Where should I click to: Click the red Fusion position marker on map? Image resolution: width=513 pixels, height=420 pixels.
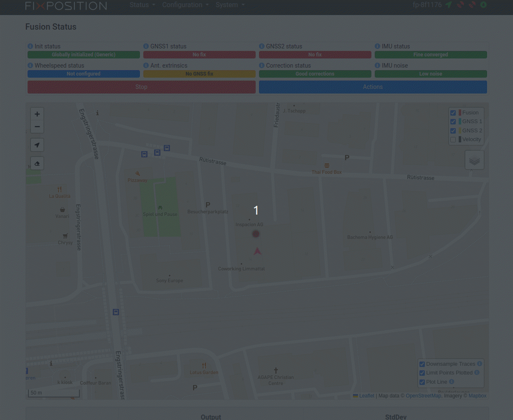pos(256,234)
